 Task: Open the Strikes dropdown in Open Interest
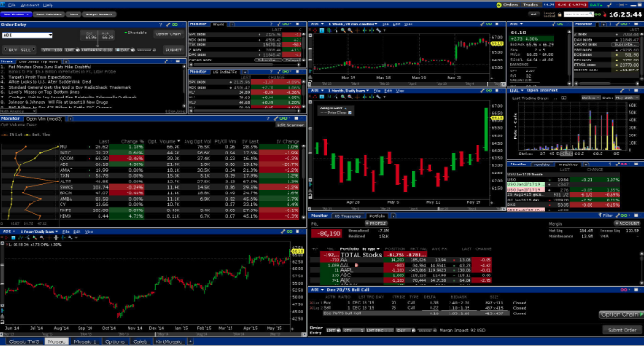tap(591, 98)
